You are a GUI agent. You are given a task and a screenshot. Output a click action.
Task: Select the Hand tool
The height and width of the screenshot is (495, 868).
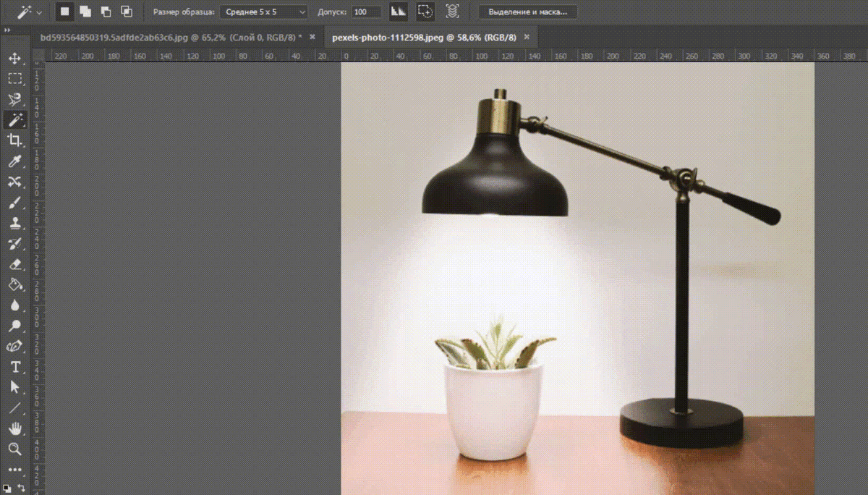click(14, 428)
